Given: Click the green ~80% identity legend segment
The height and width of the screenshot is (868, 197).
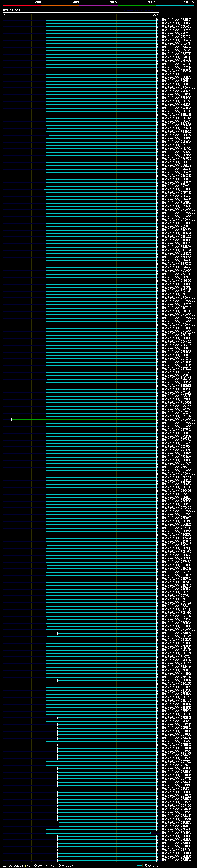Looking at the screenshot, I should tap(137, 6).
